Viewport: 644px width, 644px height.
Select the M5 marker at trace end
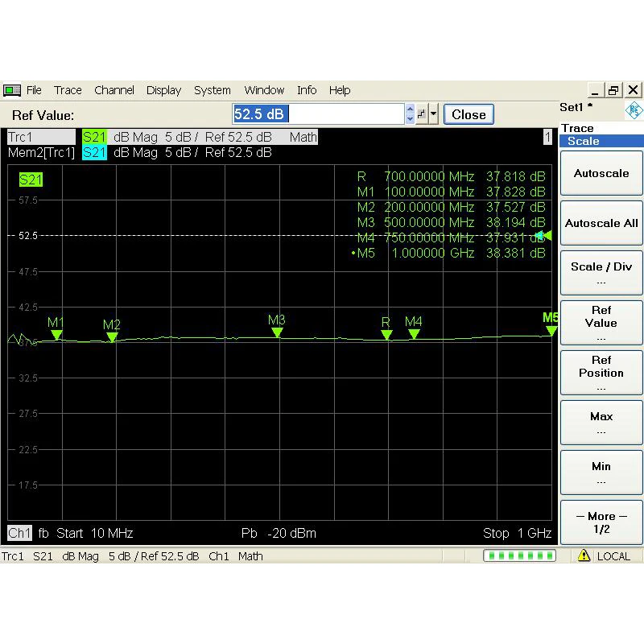(x=551, y=330)
